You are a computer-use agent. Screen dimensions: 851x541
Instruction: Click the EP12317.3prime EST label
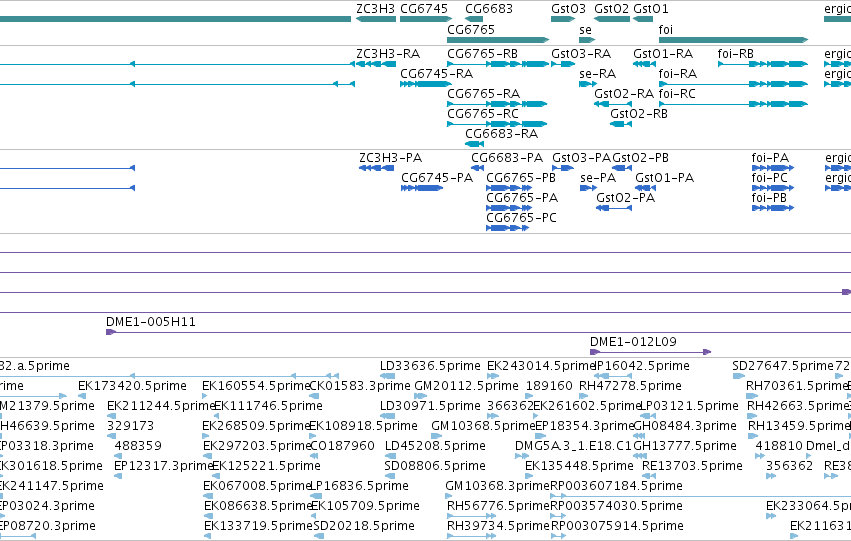pos(163,466)
